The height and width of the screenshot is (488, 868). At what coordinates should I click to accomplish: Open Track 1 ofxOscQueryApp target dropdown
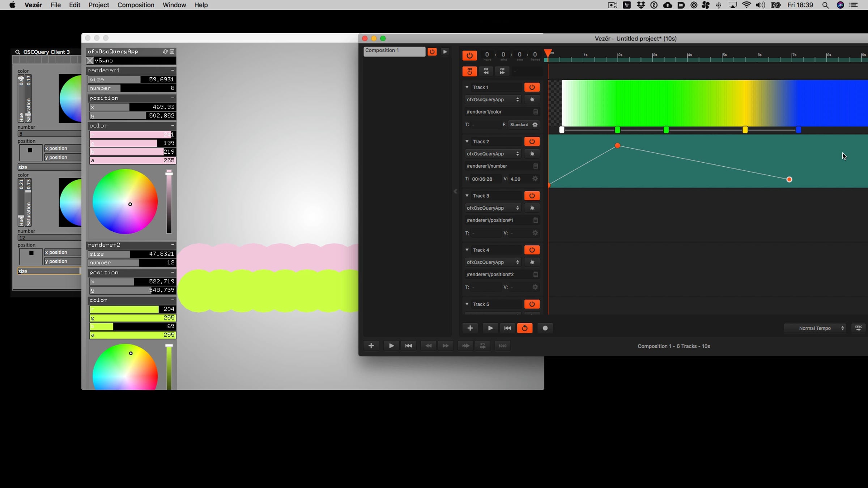tap(493, 99)
